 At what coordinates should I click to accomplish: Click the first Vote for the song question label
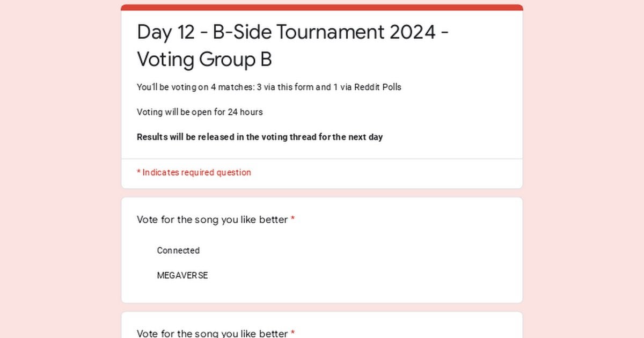point(212,219)
